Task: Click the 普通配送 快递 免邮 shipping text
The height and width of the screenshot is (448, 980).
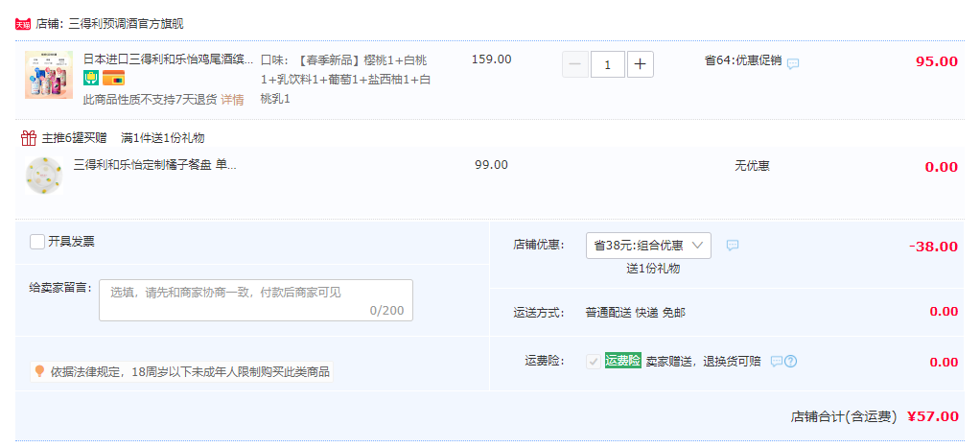Action: click(x=635, y=312)
